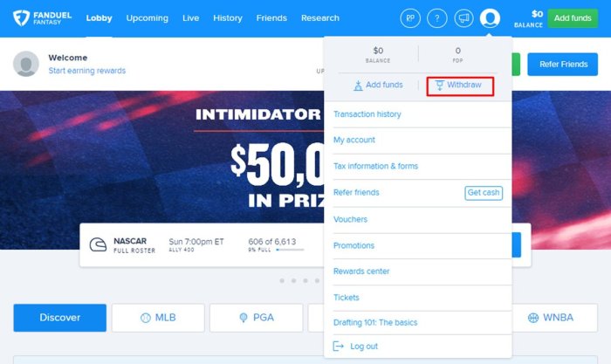Click the NASCAR Full Roster contest title
The height and width of the screenshot is (364, 611).
click(x=134, y=245)
